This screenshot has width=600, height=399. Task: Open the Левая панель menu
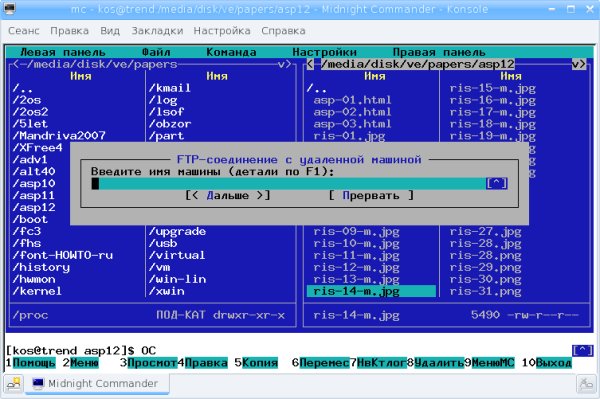pyautogui.click(x=63, y=52)
